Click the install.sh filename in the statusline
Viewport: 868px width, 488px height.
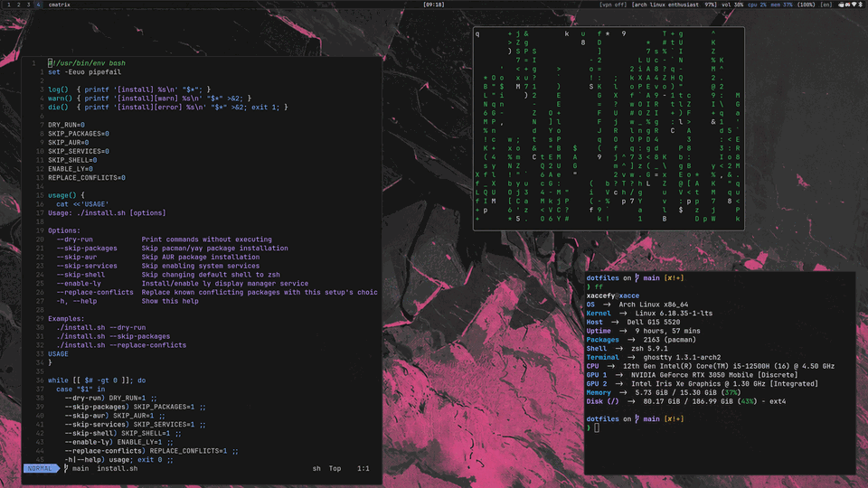pyautogui.click(x=118, y=469)
